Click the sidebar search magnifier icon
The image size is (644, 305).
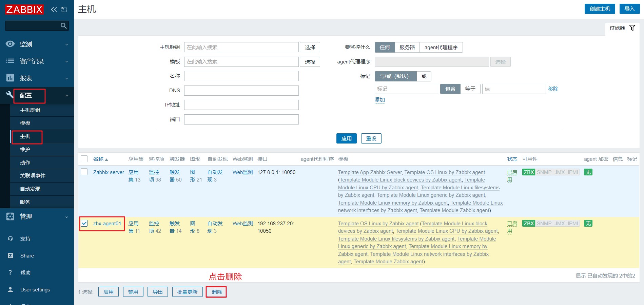click(x=63, y=26)
